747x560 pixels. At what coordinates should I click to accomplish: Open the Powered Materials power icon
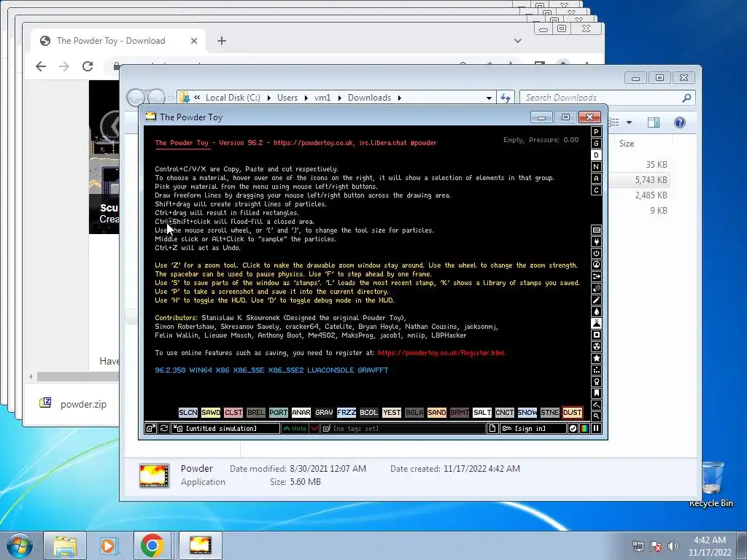coord(596,253)
